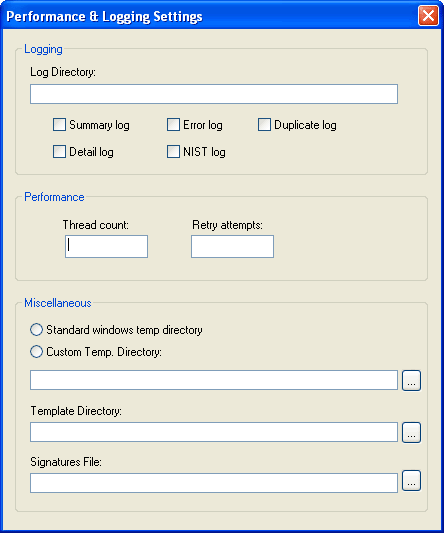Browse for custom temp directory with ellipsis button
This screenshot has height=533, width=444.
coord(411,380)
